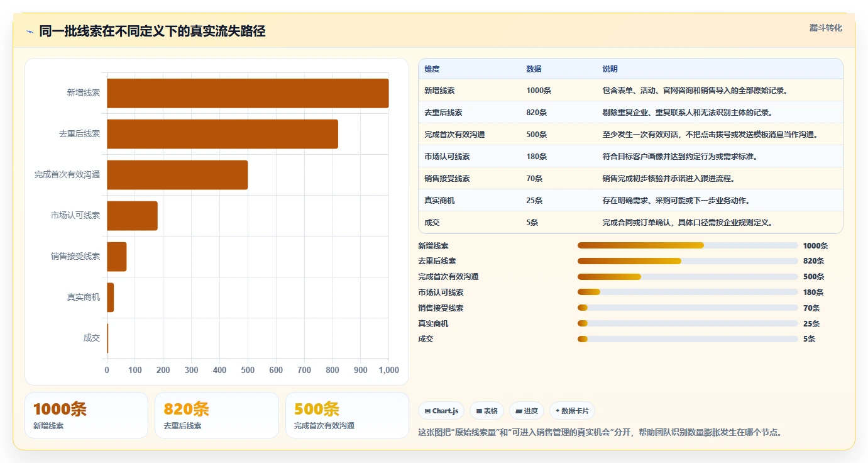Select the 数据卡片 pill
This screenshot has width=868, height=463.
coord(572,411)
